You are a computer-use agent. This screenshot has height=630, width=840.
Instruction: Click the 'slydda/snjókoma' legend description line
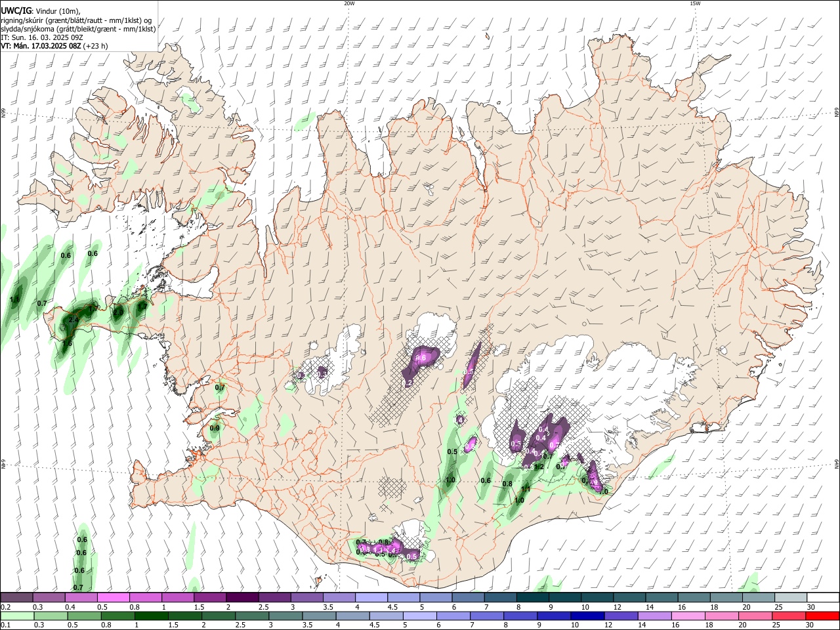[79, 29]
